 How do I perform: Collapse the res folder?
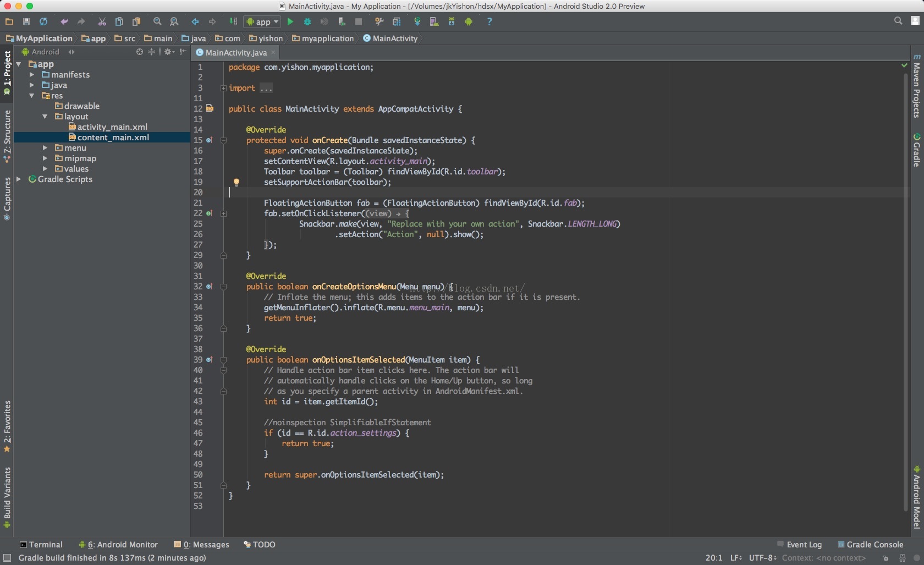click(32, 96)
